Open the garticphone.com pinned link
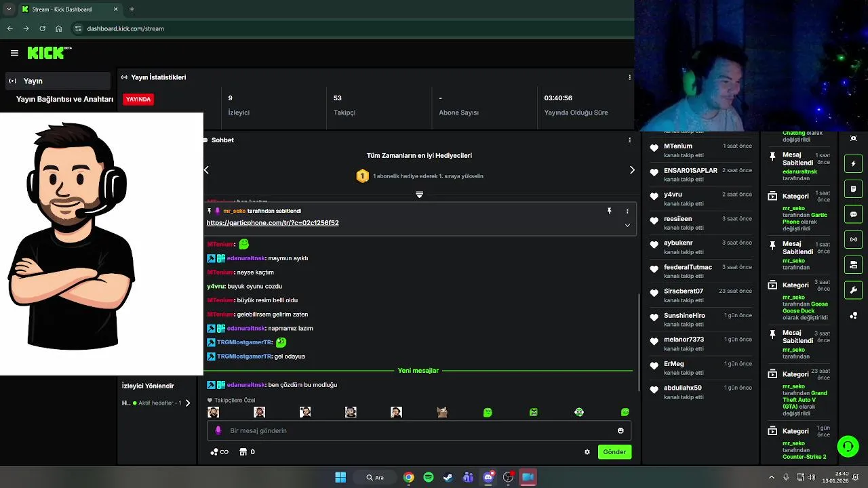This screenshot has height=488, width=868. [x=273, y=222]
